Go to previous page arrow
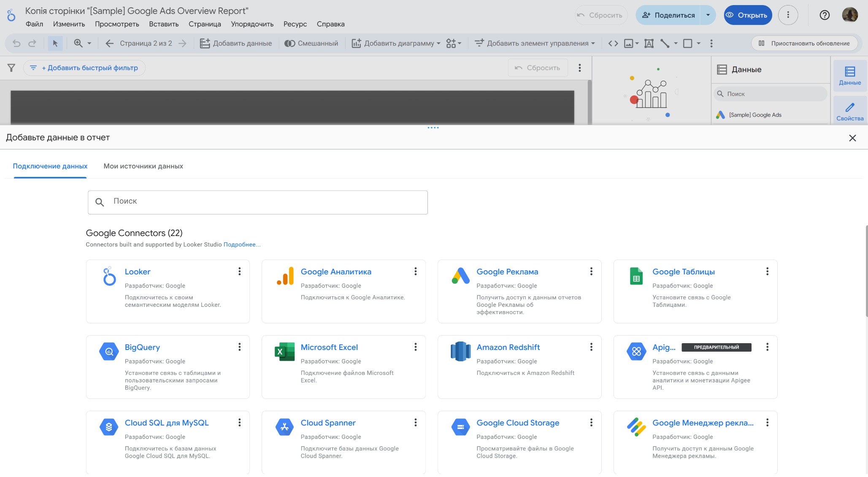The width and height of the screenshot is (868, 477). tap(109, 43)
